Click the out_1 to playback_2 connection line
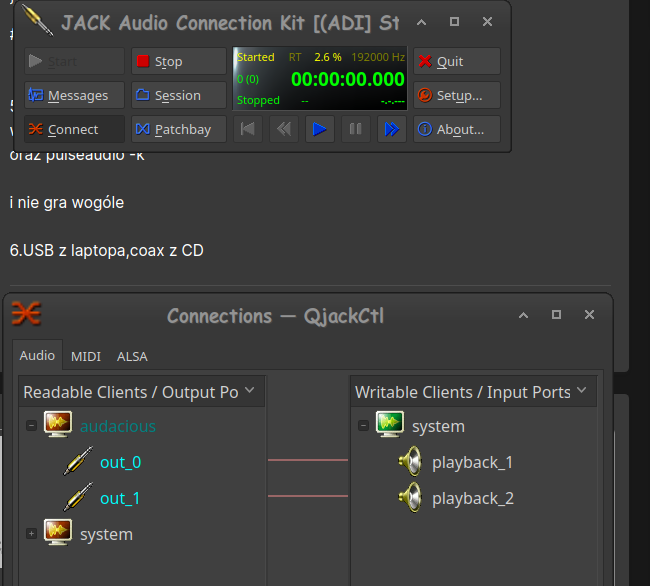Screen dimensions: 650x586 tap(308, 496)
